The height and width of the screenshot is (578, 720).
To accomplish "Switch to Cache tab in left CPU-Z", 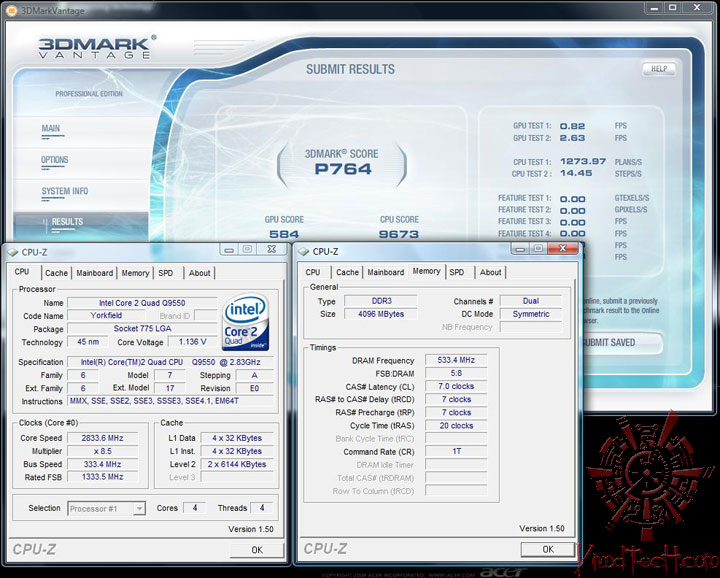I will tap(56, 273).
